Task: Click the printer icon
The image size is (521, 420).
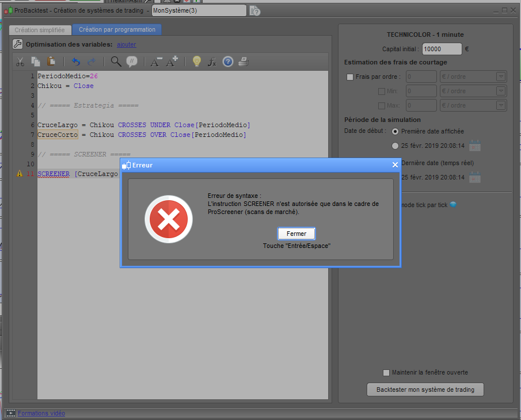Action: (244, 62)
